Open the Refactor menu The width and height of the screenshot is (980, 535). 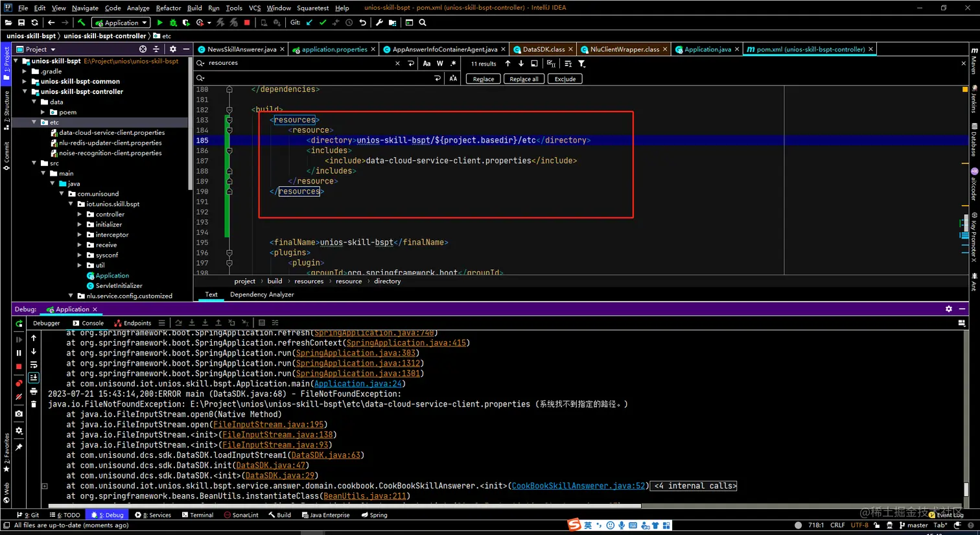[x=169, y=8]
